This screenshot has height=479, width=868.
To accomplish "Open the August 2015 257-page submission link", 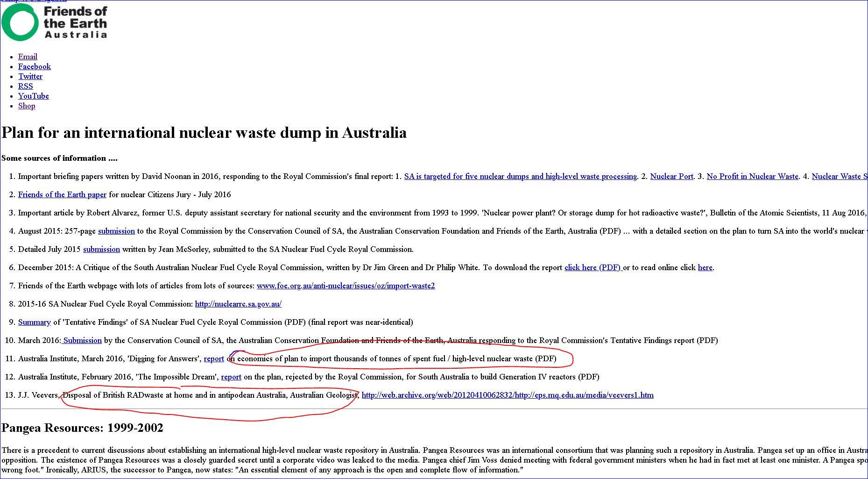I will point(116,231).
